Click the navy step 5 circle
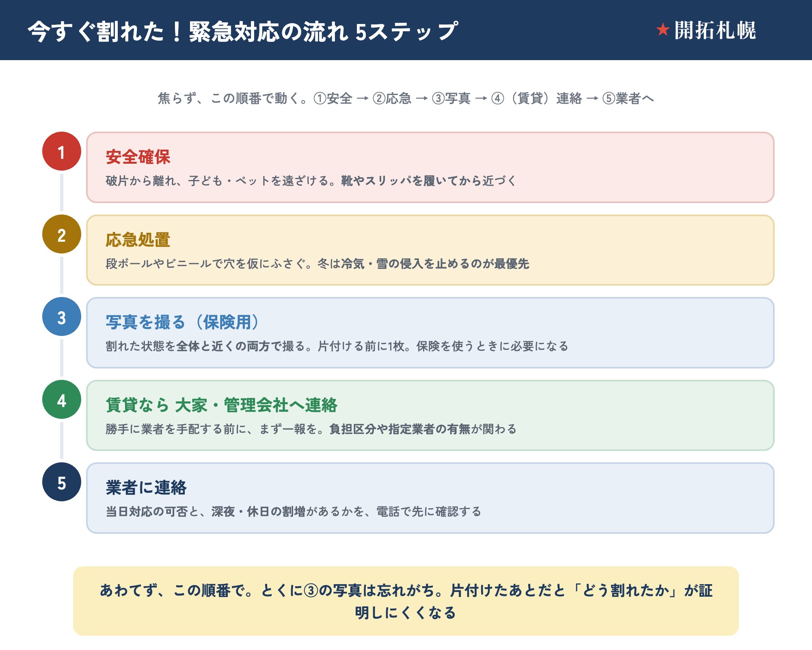The height and width of the screenshot is (650, 812). coord(62,482)
